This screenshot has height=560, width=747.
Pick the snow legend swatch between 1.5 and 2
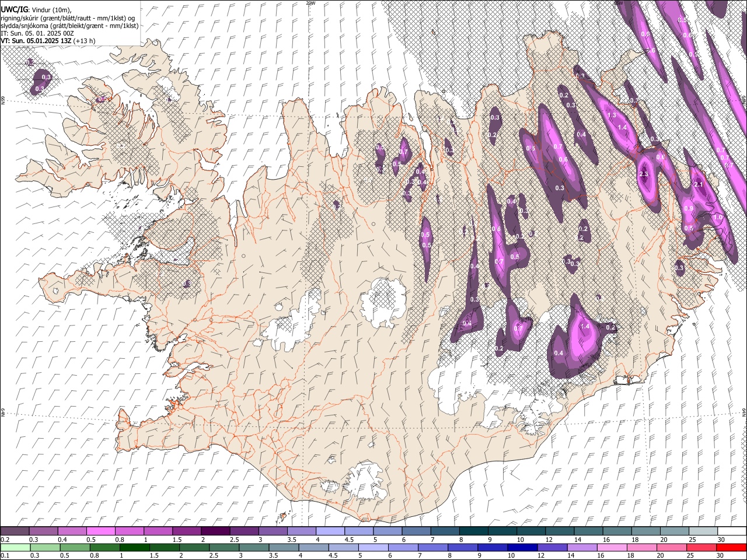pos(186,531)
